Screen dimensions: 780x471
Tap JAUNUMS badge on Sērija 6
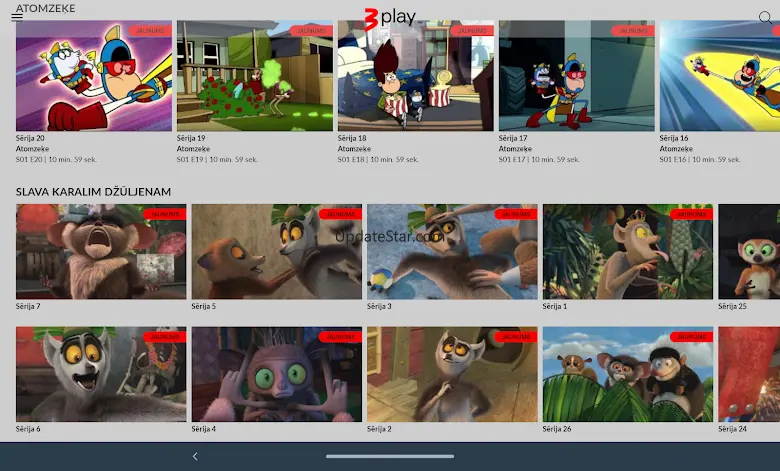(165, 337)
